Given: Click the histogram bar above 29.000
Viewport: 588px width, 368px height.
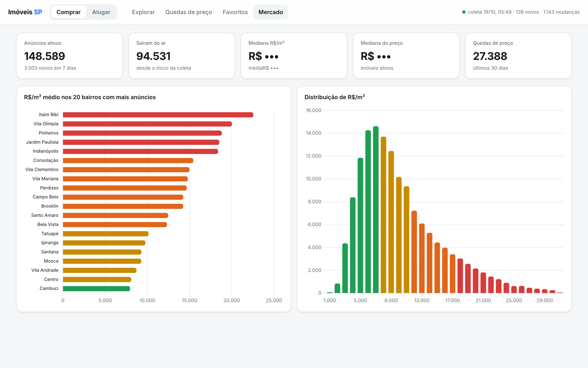Looking at the screenshot, I should tap(545, 291).
